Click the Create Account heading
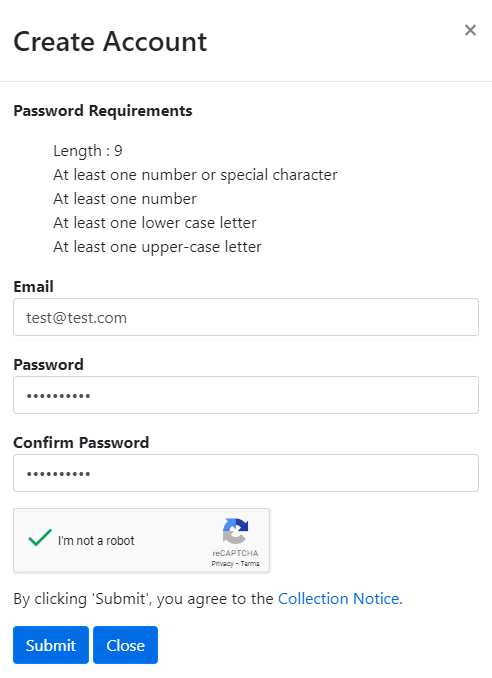This screenshot has width=492, height=678. (110, 42)
